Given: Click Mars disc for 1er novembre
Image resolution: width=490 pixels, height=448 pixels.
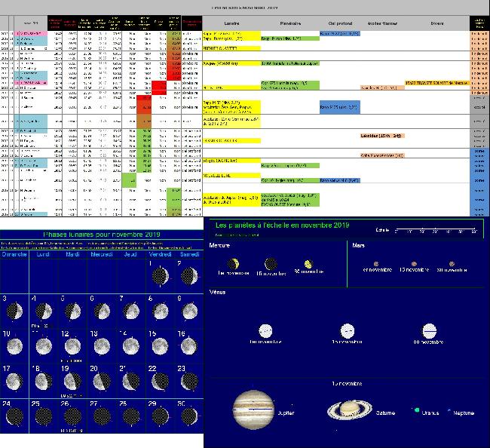Looking at the screenshot, I should click(x=376, y=264).
